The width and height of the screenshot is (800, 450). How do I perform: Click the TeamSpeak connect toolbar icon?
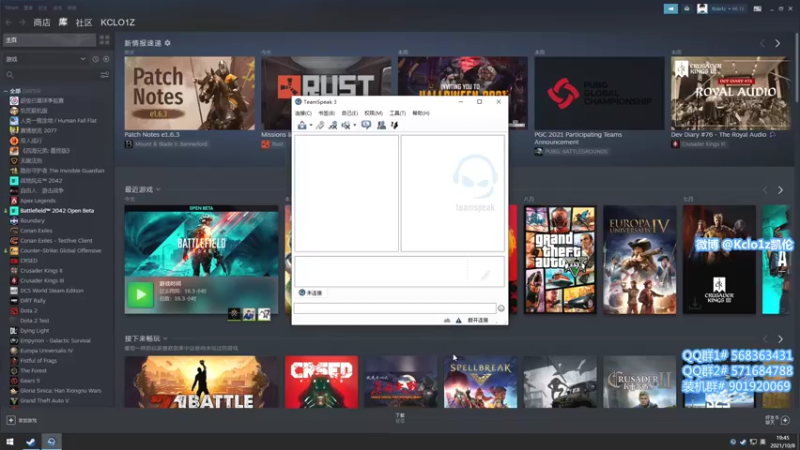click(302, 125)
